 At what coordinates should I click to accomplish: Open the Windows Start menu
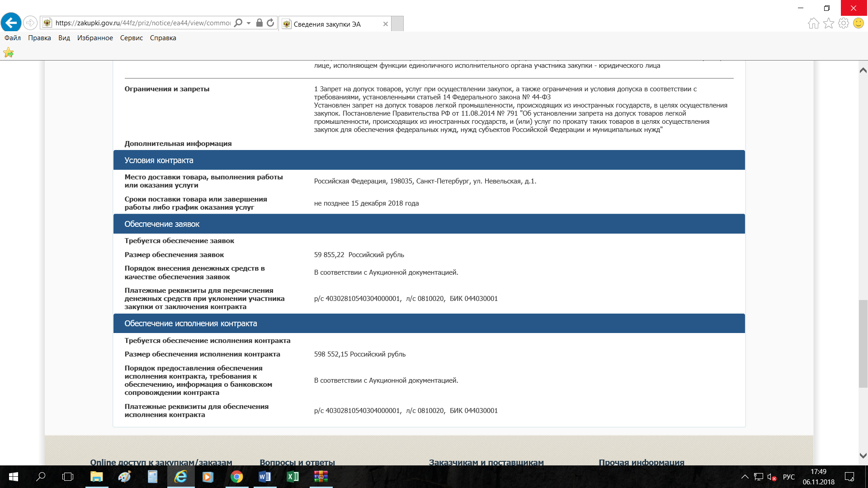14,477
